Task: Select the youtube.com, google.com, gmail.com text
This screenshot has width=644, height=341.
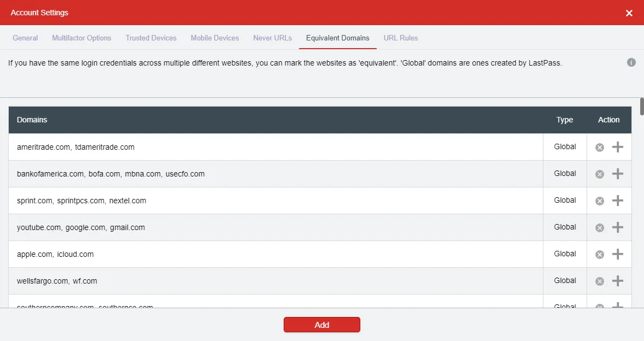Action: click(x=81, y=227)
